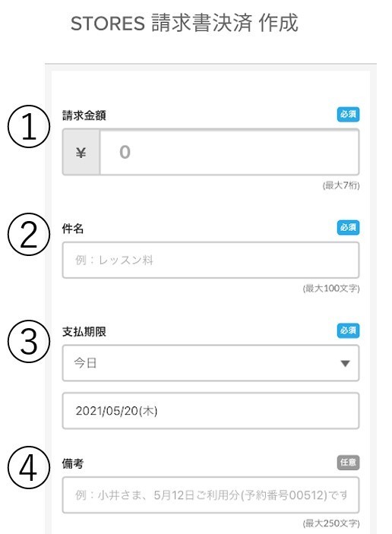Click the circled number 3 marker

(29, 341)
